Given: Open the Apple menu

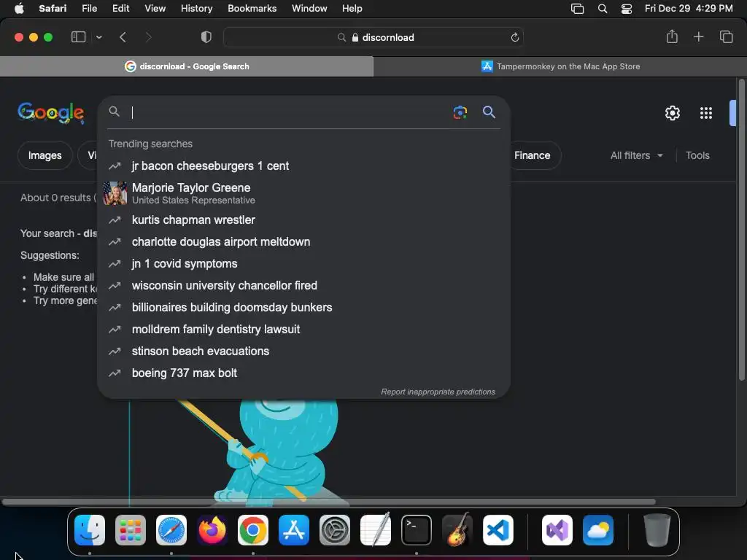Looking at the screenshot, I should tap(18, 9).
